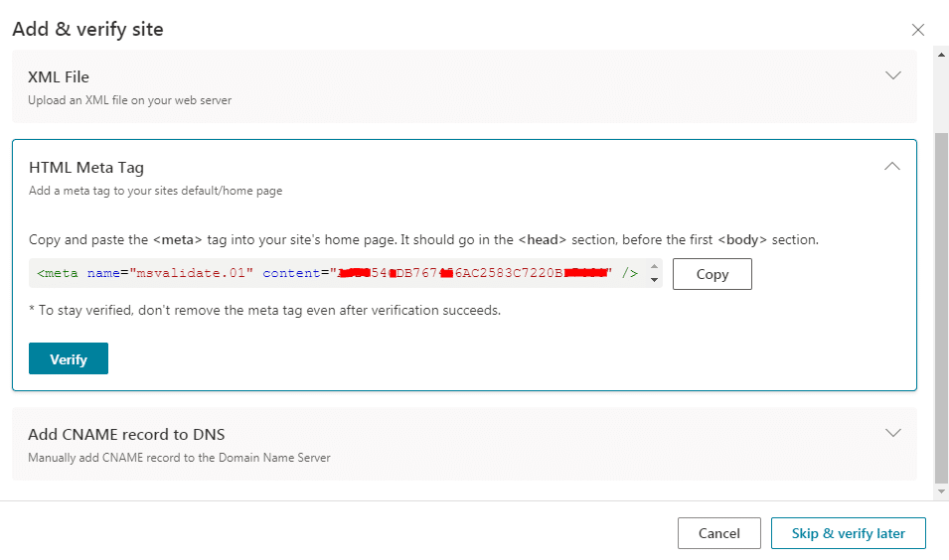Screen dimensions: 949x560
Task: Click 'Add a meta tag to your sites default/home page'
Action: (156, 191)
